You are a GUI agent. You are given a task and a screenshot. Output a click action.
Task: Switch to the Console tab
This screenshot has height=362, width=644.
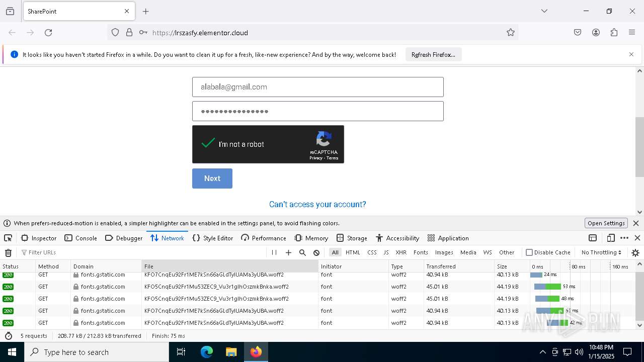pyautogui.click(x=80, y=238)
